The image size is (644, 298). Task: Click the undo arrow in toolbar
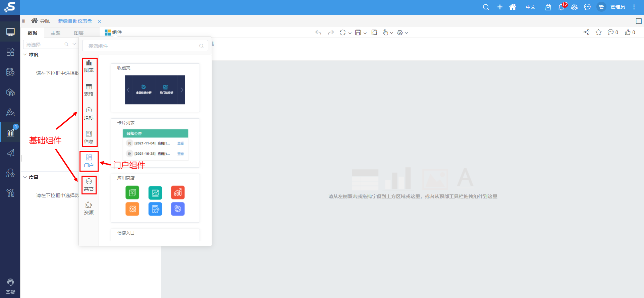(x=318, y=33)
